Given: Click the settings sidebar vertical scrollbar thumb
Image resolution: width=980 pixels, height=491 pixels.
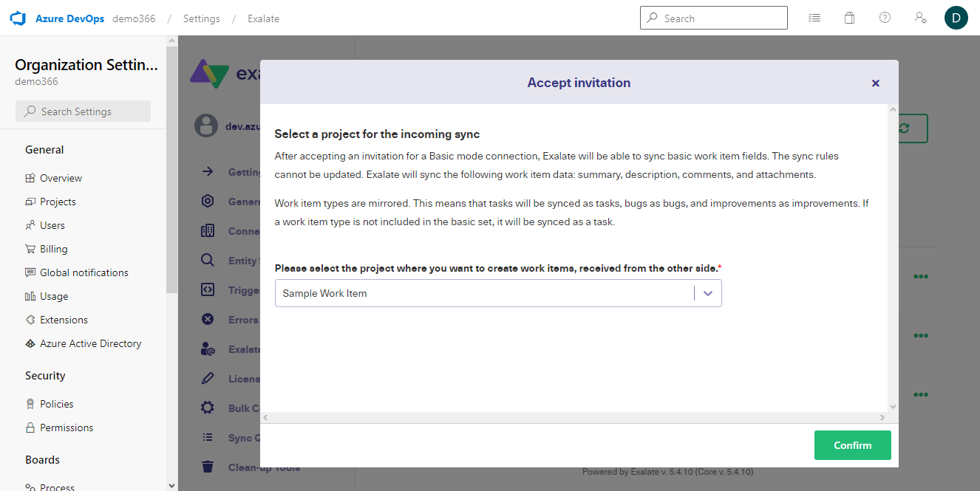Looking at the screenshot, I should (172, 170).
